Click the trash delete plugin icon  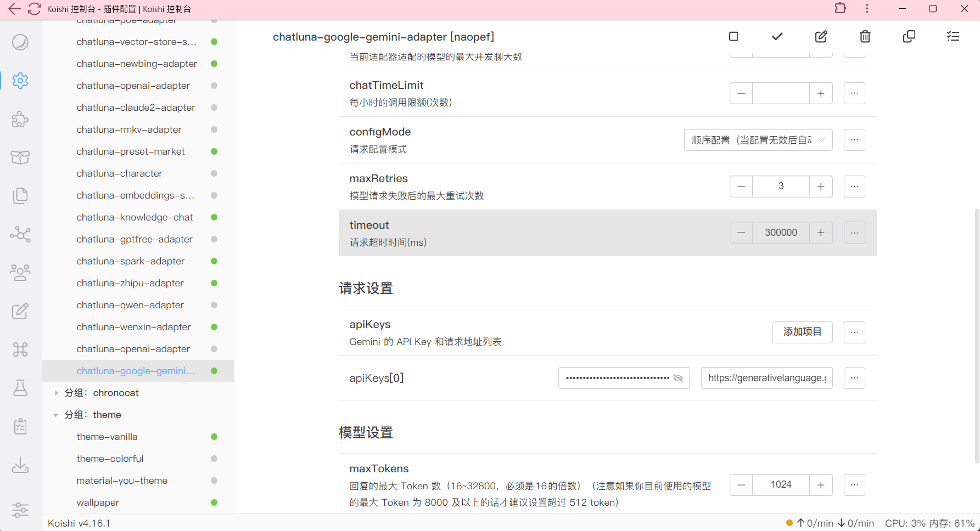(865, 37)
